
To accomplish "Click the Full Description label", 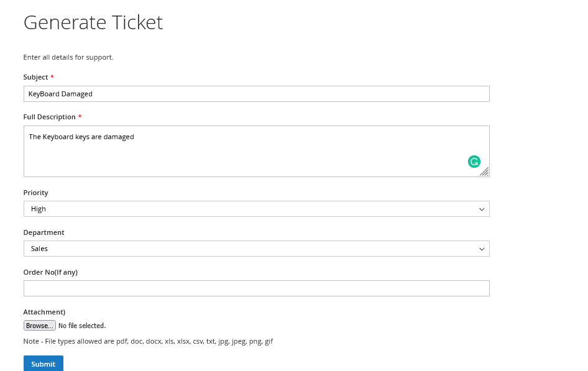I will click(50, 117).
